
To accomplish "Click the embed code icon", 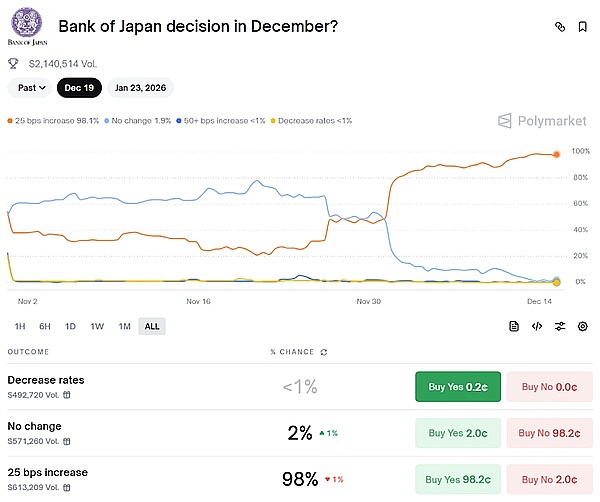I will point(537,326).
